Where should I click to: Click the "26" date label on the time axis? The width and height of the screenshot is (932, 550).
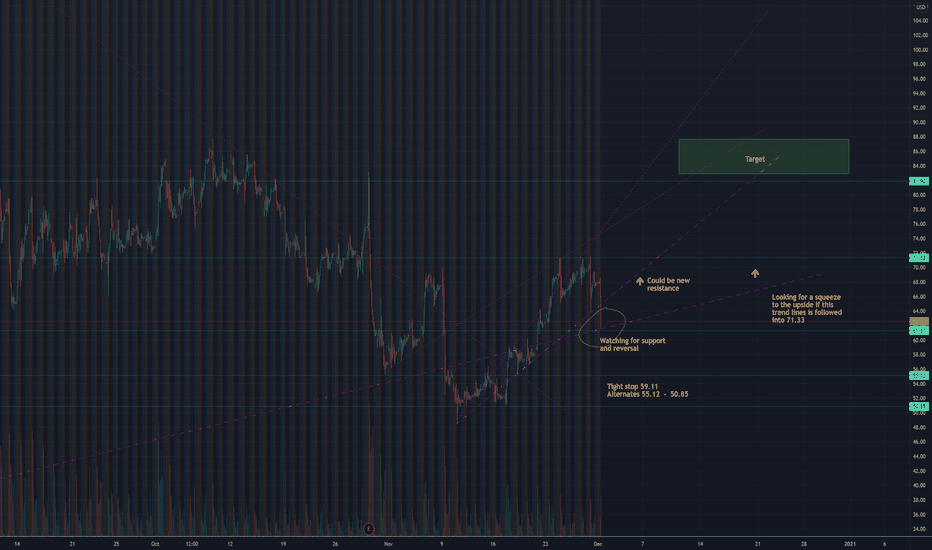(335, 543)
